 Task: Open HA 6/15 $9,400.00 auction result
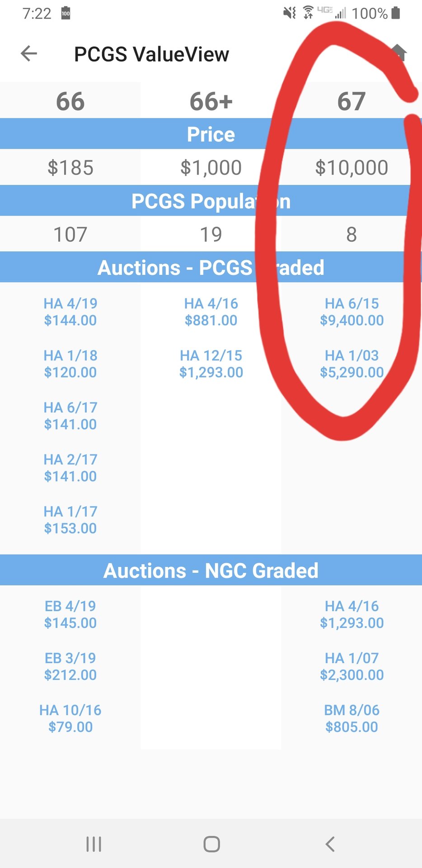click(352, 312)
